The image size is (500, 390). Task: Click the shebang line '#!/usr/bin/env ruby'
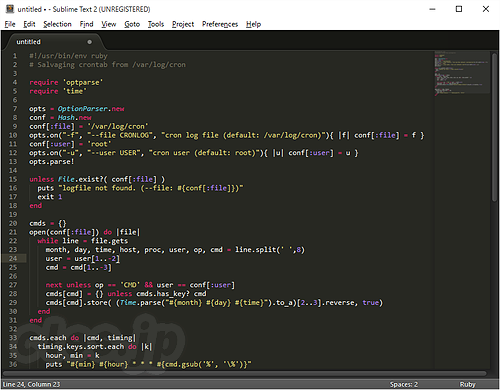click(68, 56)
